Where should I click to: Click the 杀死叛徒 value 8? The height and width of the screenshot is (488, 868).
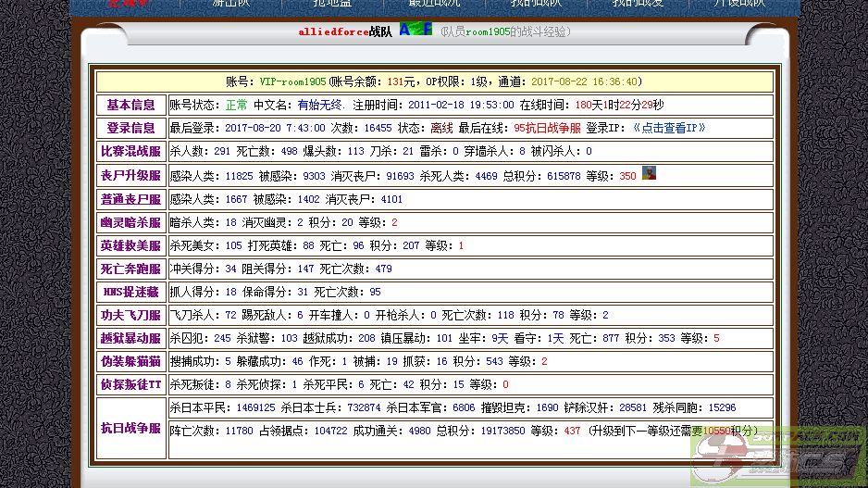pyautogui.click(x=228, y=384)
